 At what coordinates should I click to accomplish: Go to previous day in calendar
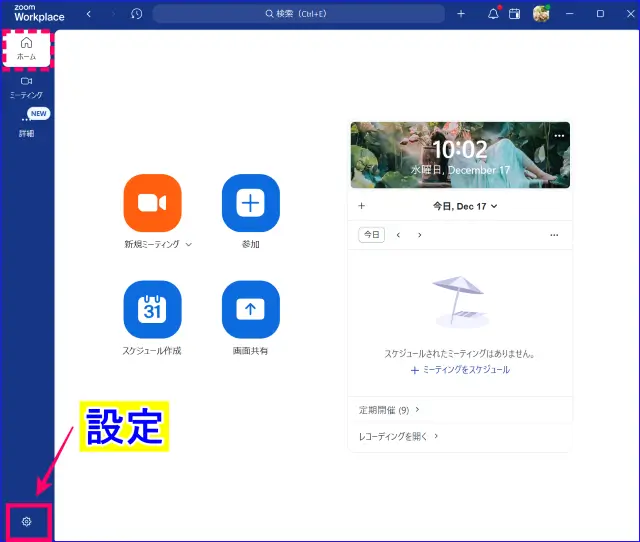click(398, 235)
